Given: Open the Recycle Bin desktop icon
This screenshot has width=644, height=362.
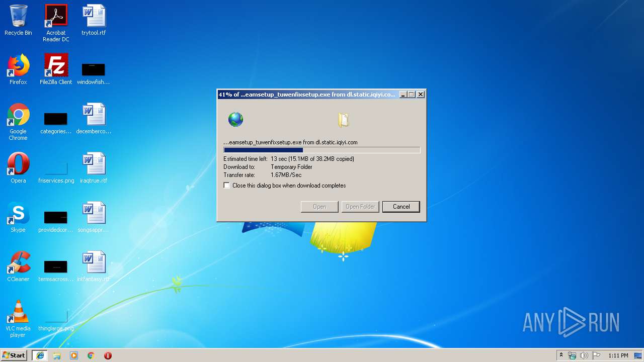Looking at the screenshot, I should (18, 20).
